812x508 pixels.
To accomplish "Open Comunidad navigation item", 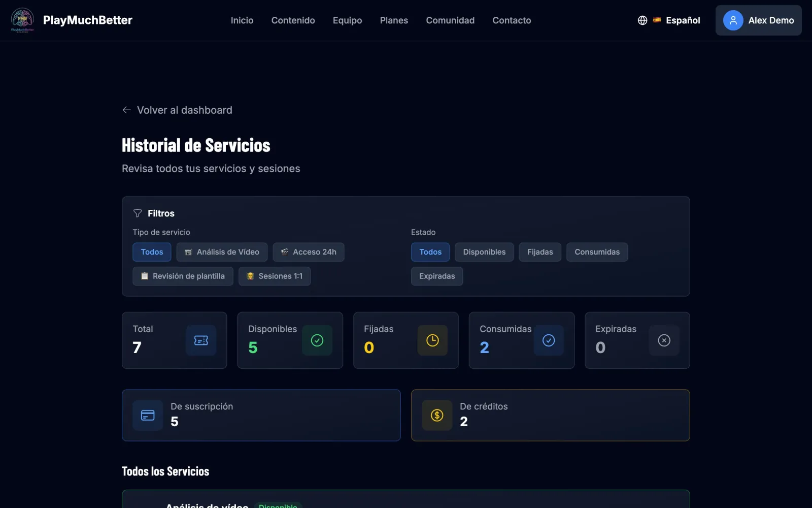I will (450, 20).
